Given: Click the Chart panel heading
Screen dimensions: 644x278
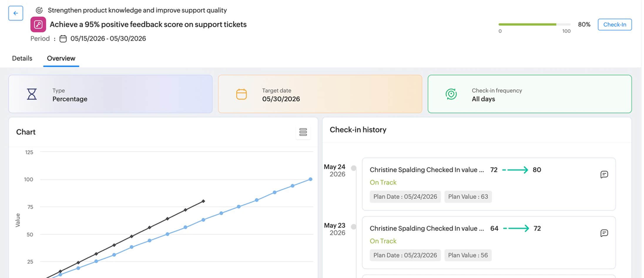Looking at the screenshot, I should (26, 132).
